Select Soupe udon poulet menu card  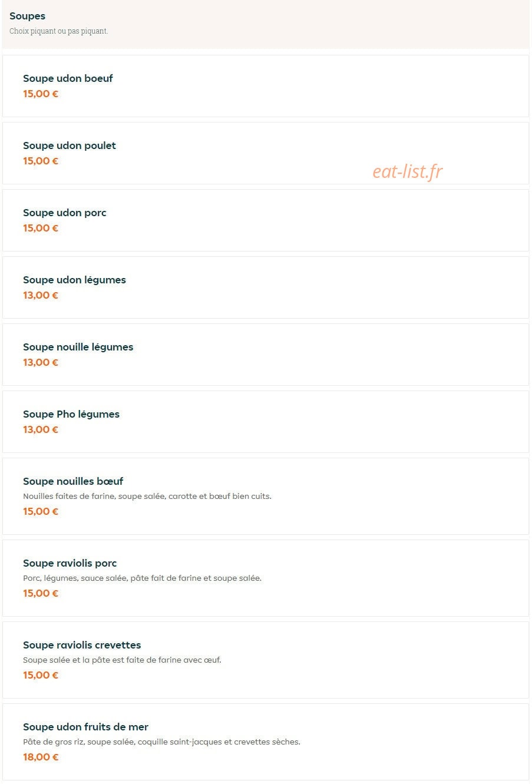(266, 153)
